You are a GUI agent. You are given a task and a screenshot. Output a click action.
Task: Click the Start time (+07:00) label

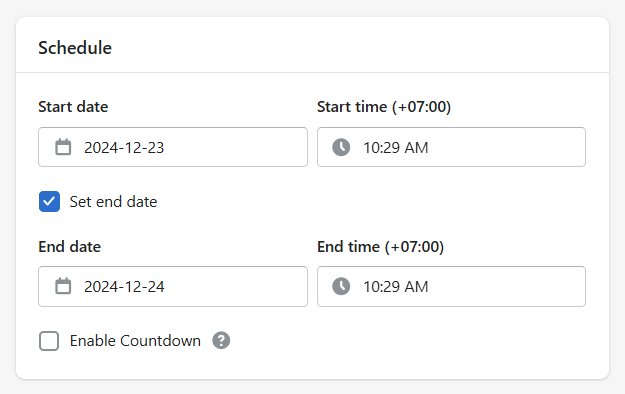coord(384,107)
